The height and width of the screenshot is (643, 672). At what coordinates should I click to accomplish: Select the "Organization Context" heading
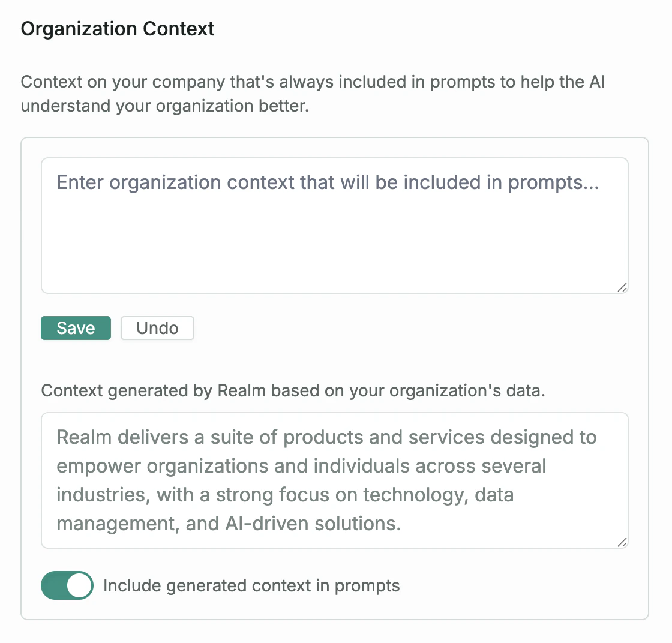pyautogui.click(x=118, y=28)
